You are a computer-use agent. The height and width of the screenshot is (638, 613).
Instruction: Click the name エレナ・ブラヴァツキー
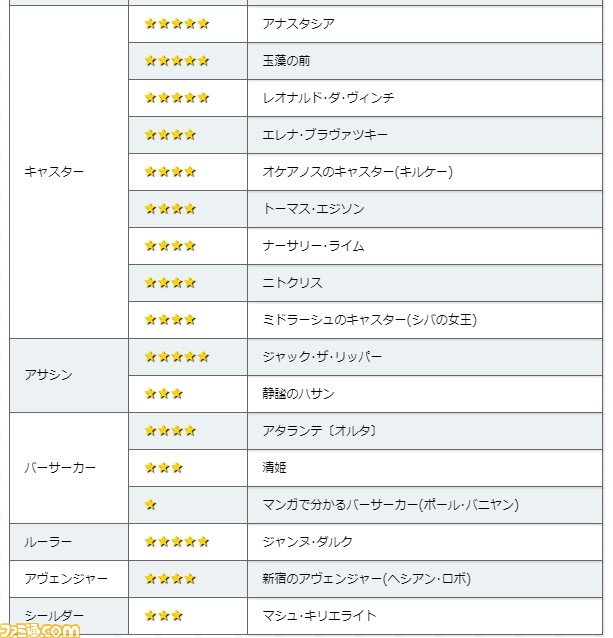(325, 135)
